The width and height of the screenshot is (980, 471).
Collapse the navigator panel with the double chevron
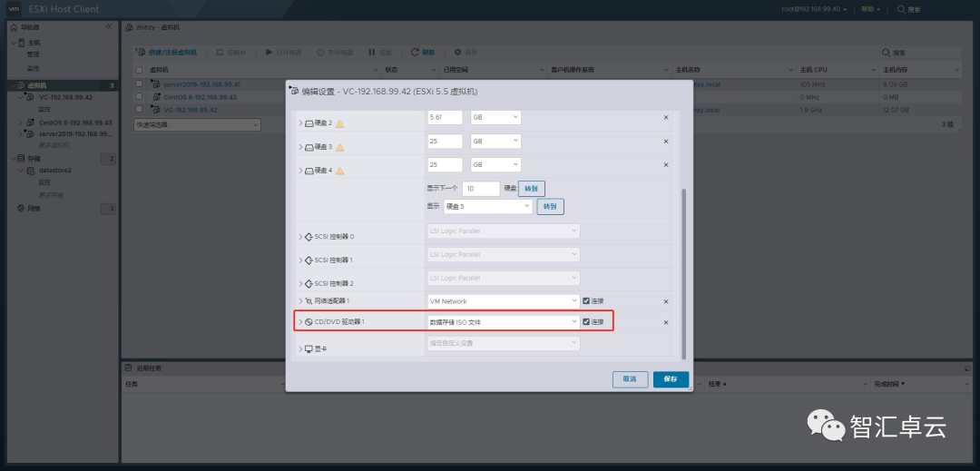point(109,27)
